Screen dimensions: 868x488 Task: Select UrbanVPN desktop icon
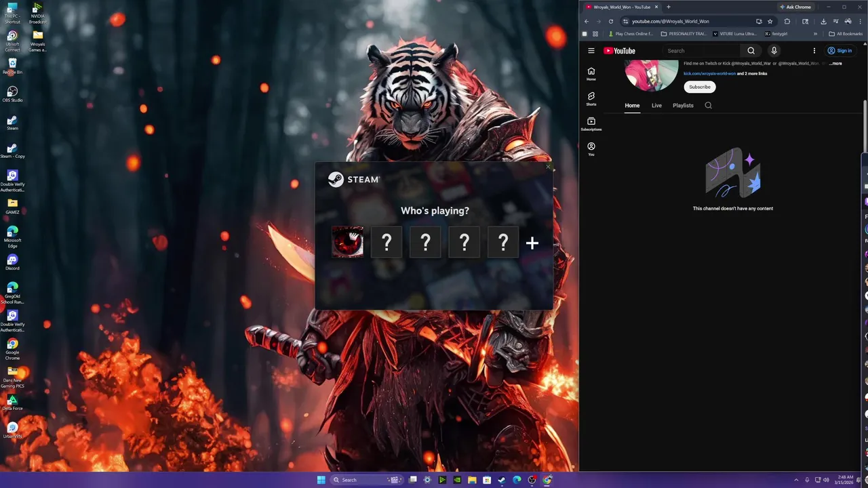click(x=12, y=431)
